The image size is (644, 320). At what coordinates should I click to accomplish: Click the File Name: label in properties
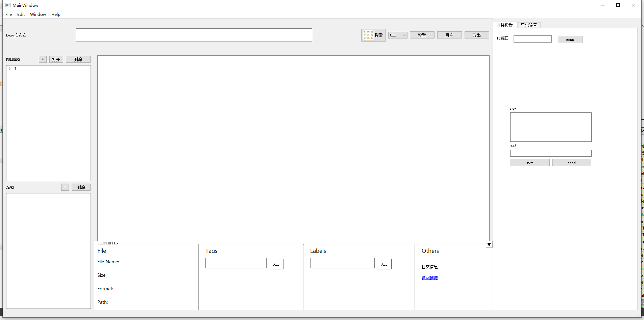[x=108, y=262]
